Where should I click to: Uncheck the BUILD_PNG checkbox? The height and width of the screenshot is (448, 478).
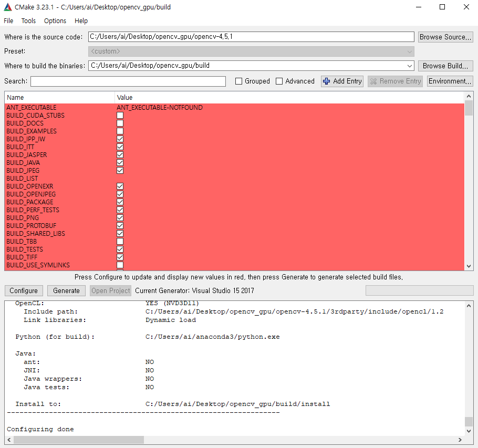[120, 218]
